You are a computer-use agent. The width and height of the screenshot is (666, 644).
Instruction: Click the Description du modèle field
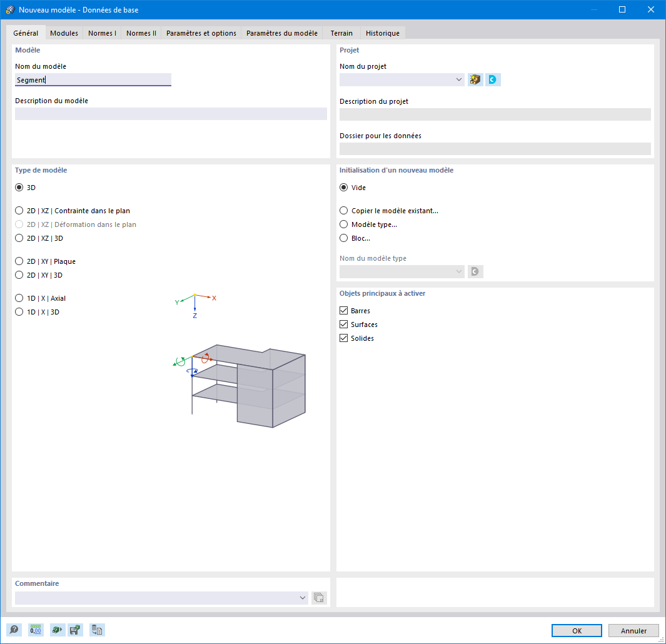click(x=171, y=113)
